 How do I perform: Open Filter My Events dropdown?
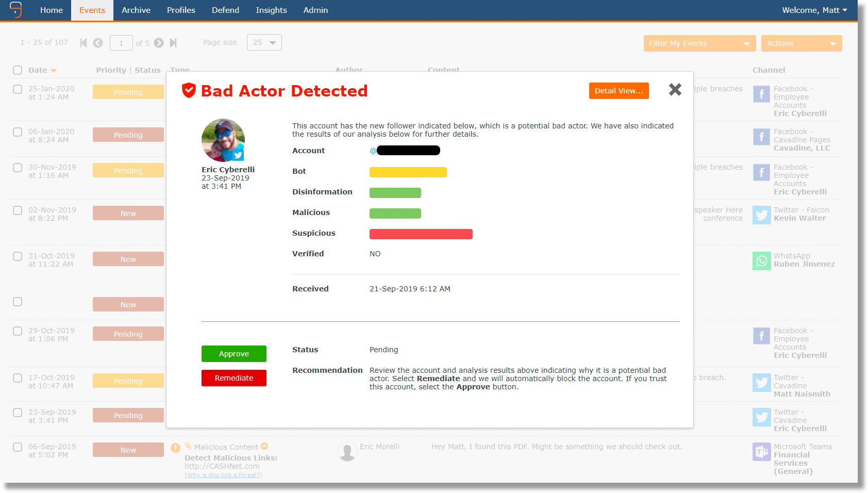pos(699,43)
